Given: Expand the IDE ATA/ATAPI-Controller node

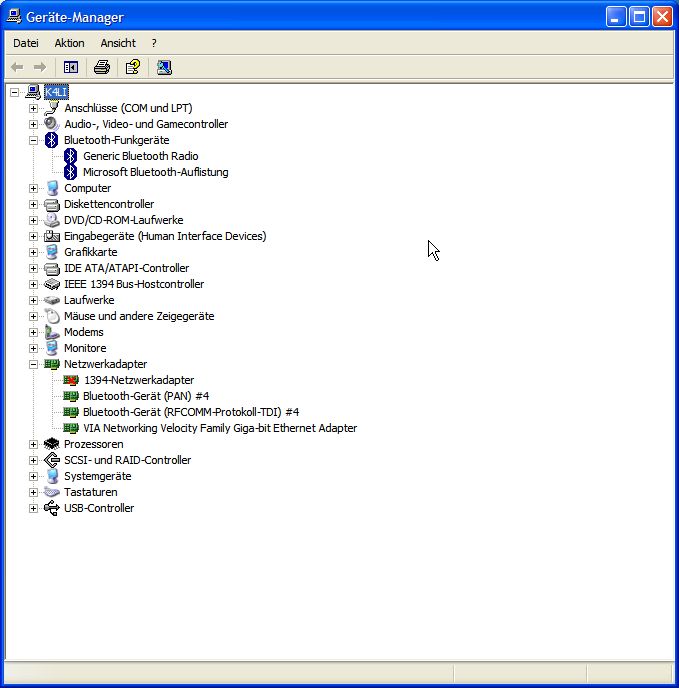Looking at the screenshot, I should (x=33, y=268).
